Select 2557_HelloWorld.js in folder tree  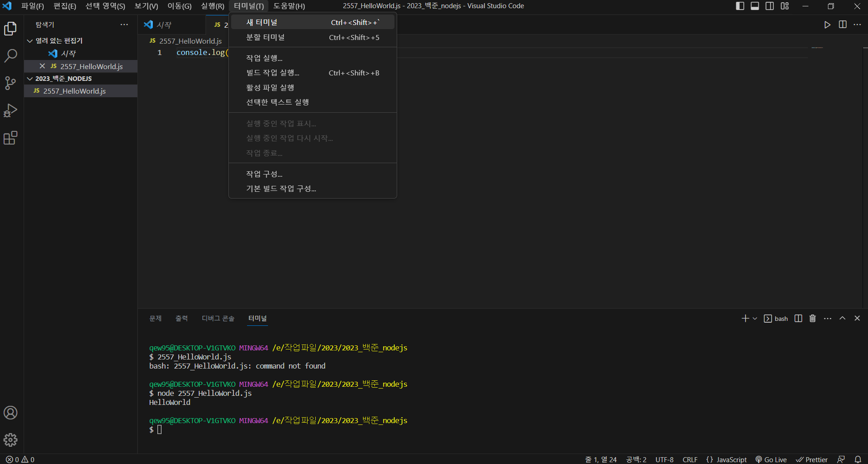[81, 91]
